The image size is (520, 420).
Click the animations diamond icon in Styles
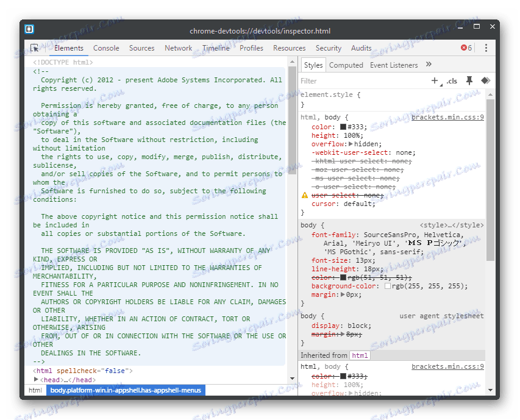[x=485, y=80]
